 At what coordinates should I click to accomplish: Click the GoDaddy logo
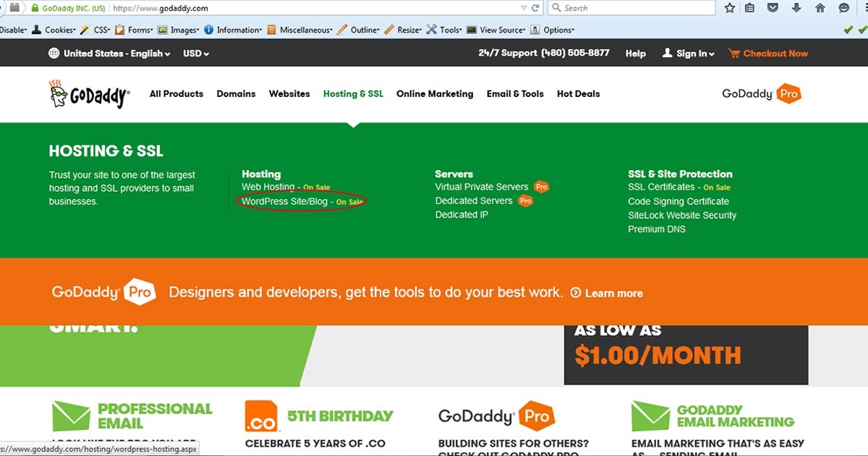[x=89, y=94]
